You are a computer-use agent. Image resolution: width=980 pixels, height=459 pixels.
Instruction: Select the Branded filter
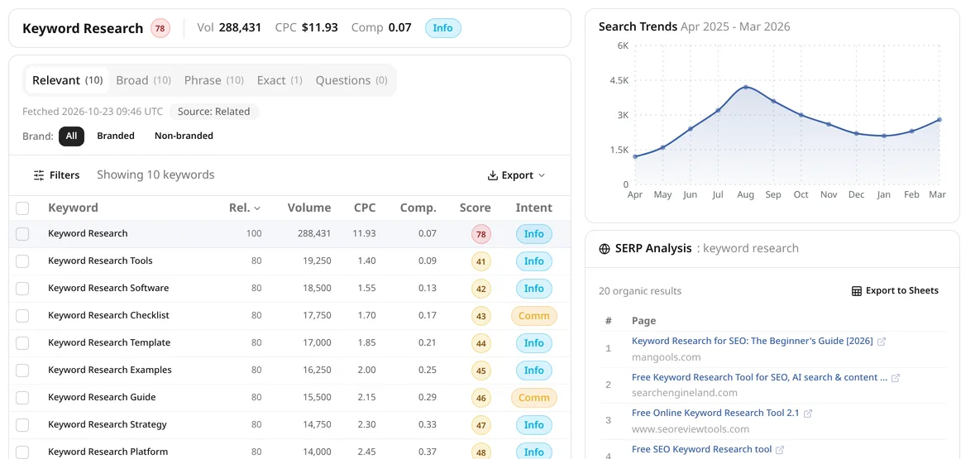click(x=116, y=136)
